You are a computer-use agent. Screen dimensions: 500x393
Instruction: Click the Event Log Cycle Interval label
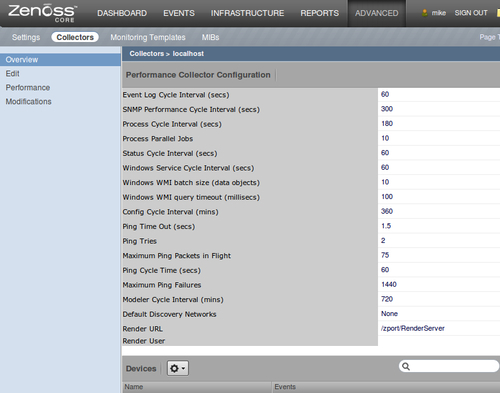pos(176,95)
